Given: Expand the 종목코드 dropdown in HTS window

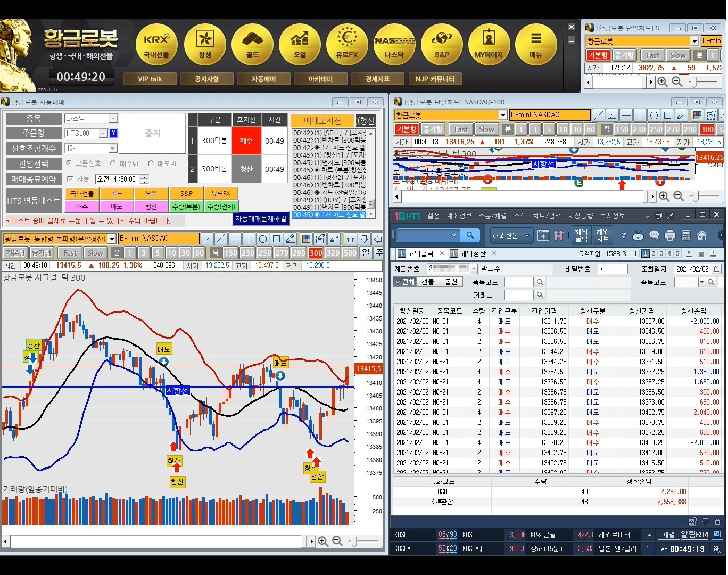Looking at the screenshot, I should click(702, 282).
